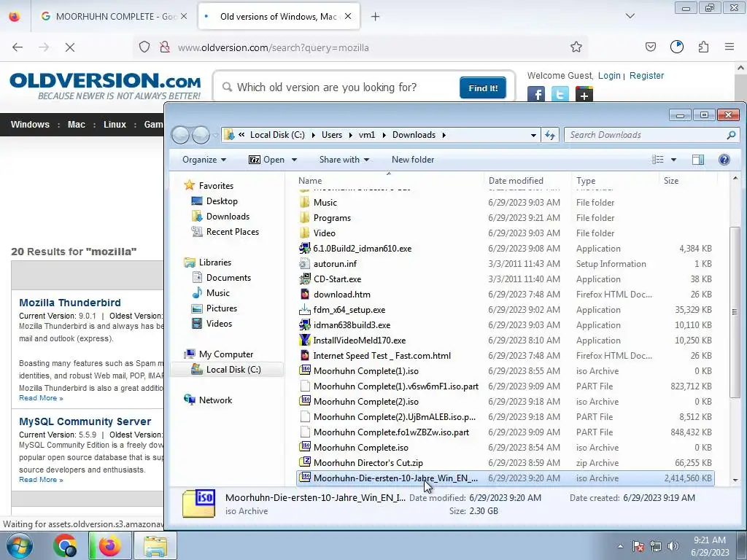Click the volume speaker tray icon
Screen dimensions: 747x560
(673, 546)
